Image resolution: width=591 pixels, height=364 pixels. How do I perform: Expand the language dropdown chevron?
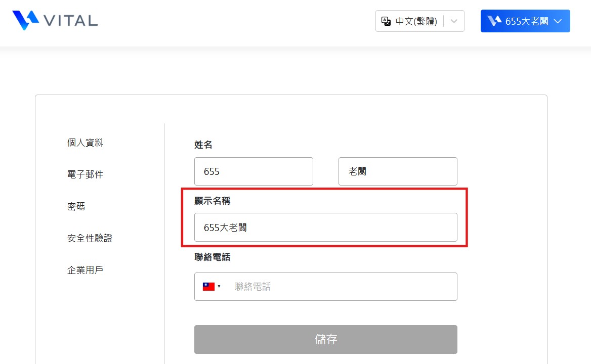(454, 21)
